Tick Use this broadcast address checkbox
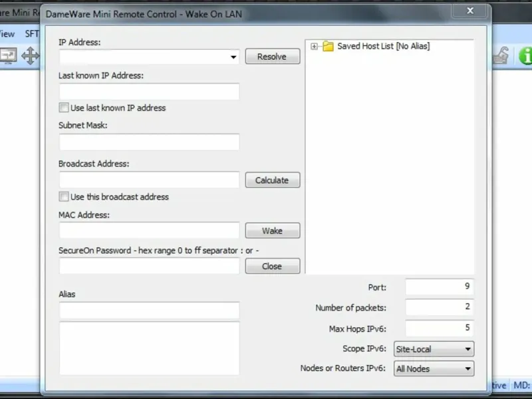The image size is (532, 399). click(x=63, y=196)
